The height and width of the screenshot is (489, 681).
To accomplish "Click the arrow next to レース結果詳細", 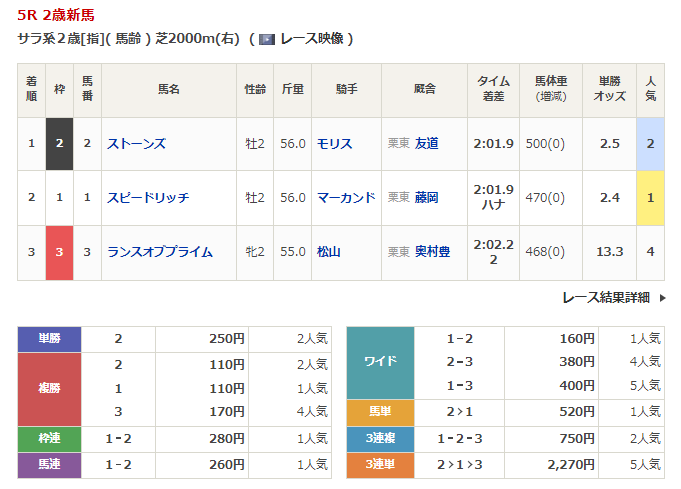I will 659,298.
